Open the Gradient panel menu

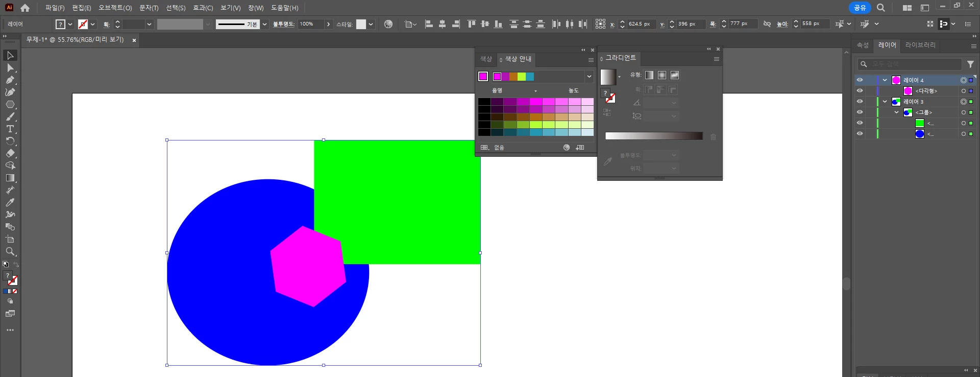[717, 59]
